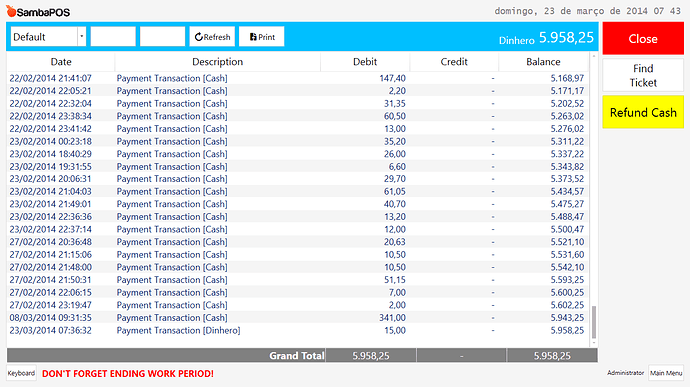This screenshot has width=690, height=387.
Task: Select the row dated 23/02/2014 22:36:36
Action: coord(297,217)
